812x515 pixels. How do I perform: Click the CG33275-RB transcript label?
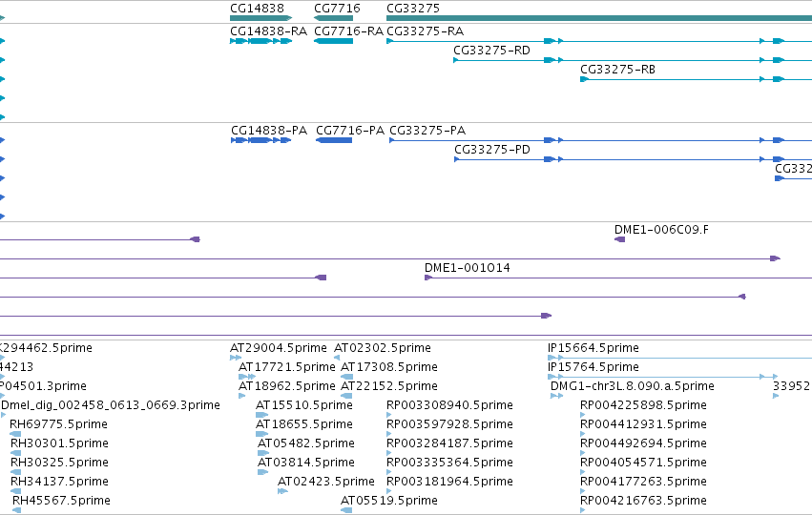click(x=617, y=70)
